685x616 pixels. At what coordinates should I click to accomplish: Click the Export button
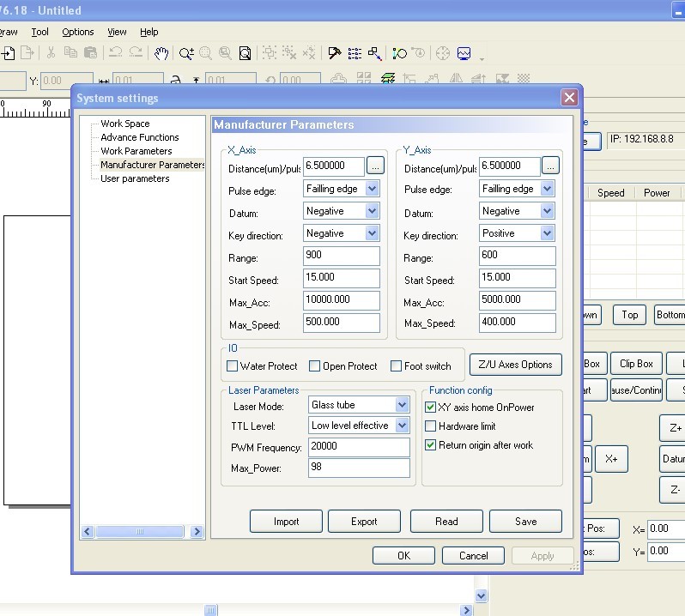(x=364, y=521)
